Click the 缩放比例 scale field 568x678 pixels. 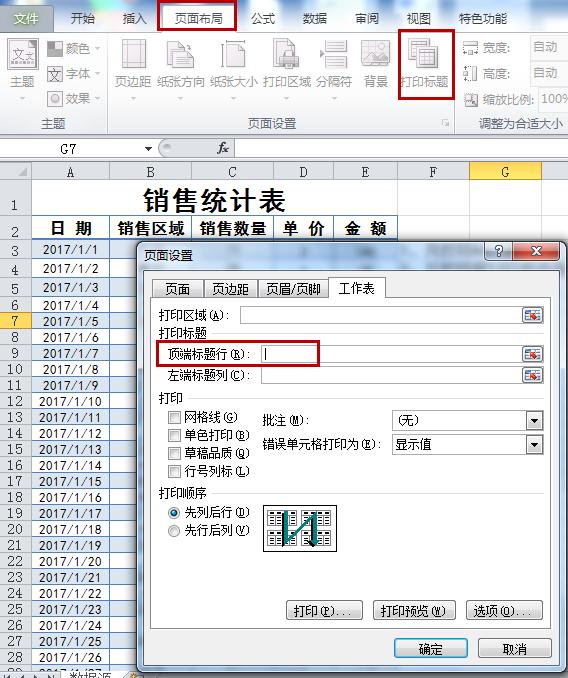(x=553, y=99)
